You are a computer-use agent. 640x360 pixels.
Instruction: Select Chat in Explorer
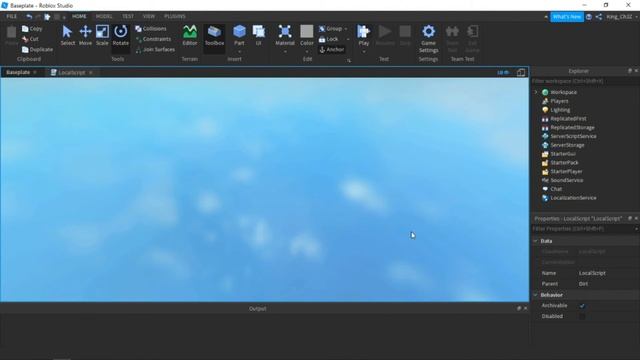pos(556,189)
